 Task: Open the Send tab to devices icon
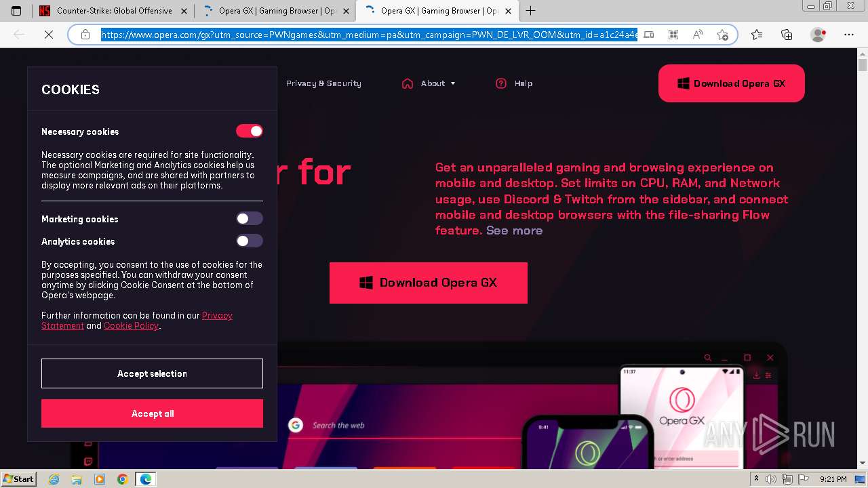[649, 35]
